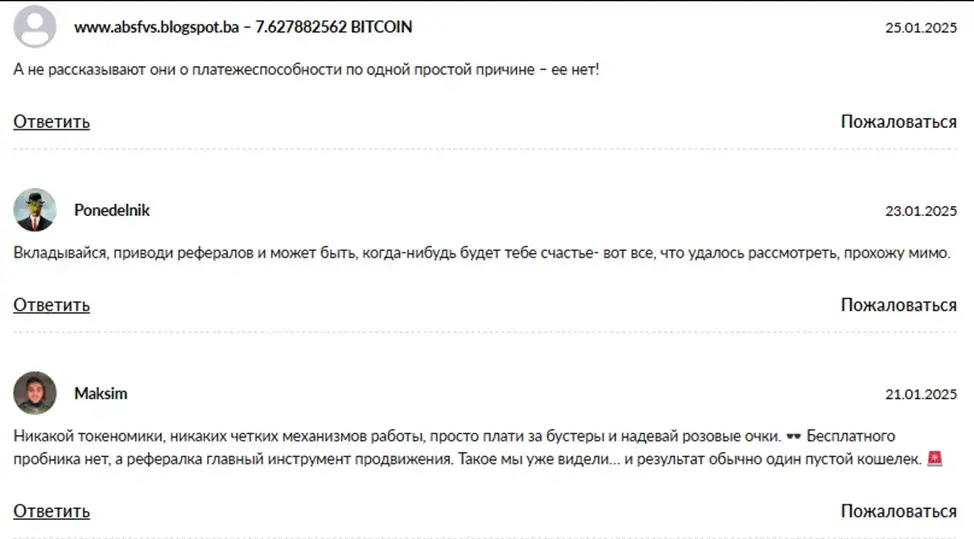Click the red siren emoji ending Maksim's comment
This screenshot has height=539, width=974.
tap(934, 458)
